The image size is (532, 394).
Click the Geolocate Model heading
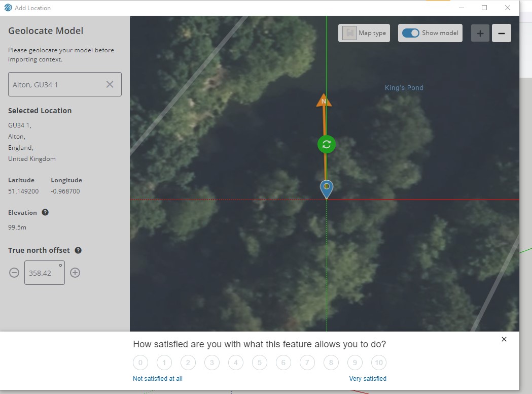point(46,30)
